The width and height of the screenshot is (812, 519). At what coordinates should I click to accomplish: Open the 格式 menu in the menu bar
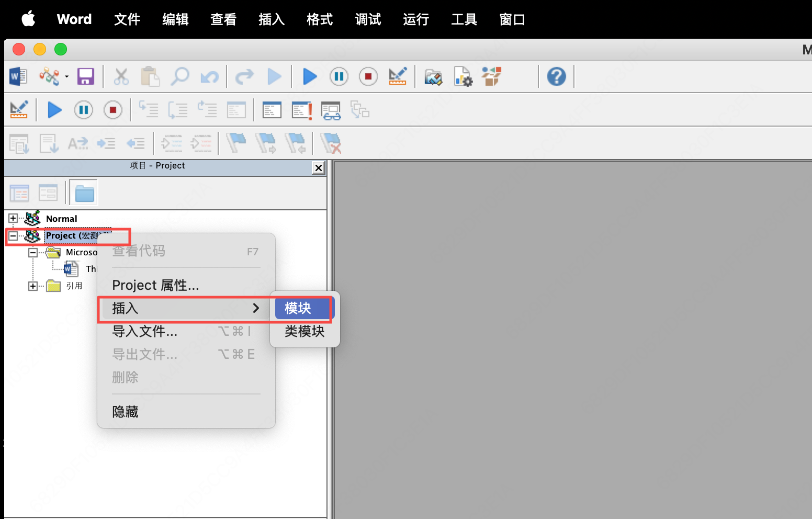320,19
